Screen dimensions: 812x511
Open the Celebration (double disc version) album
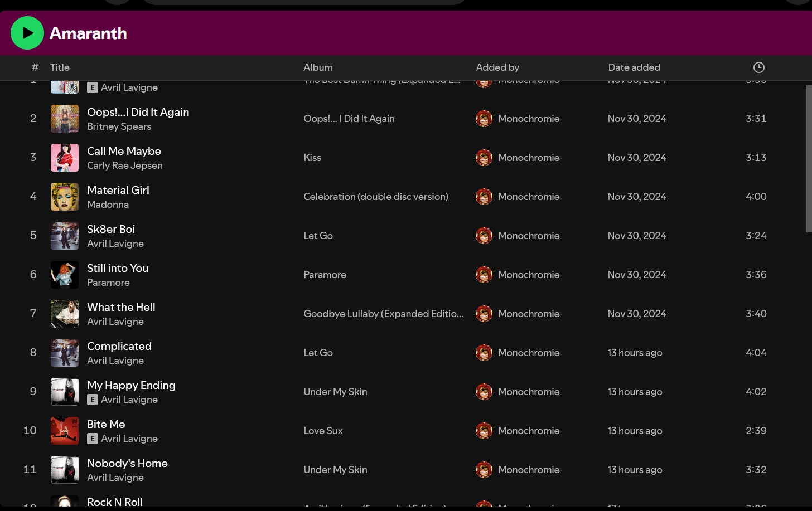375,197
